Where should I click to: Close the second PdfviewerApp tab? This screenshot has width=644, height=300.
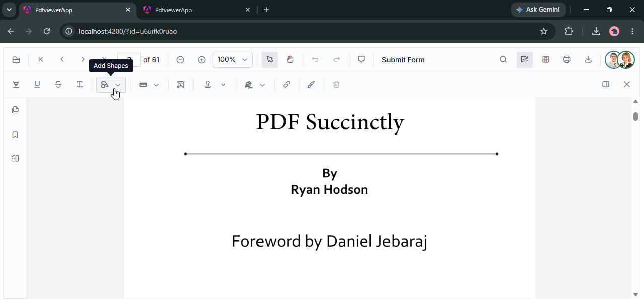point(248,10)
